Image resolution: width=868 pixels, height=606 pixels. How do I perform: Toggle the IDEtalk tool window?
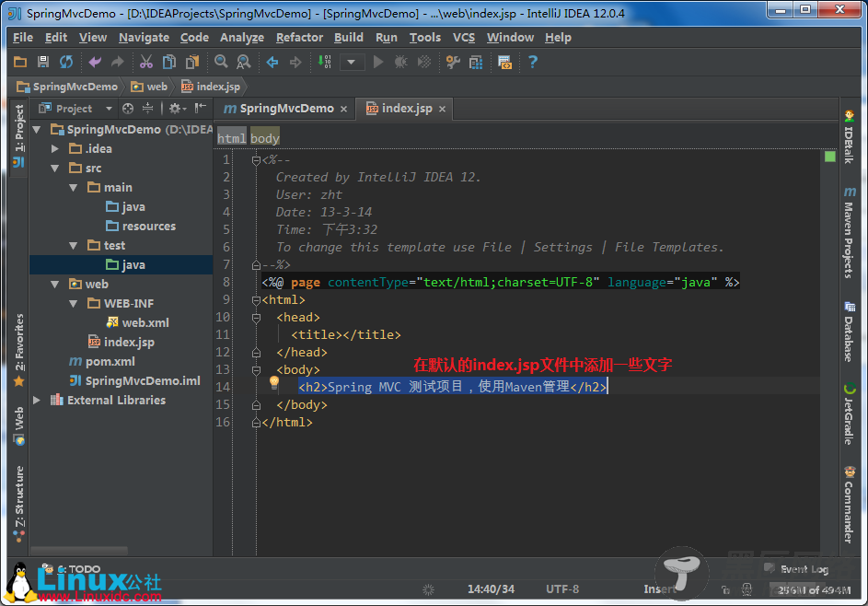point(850,136)
